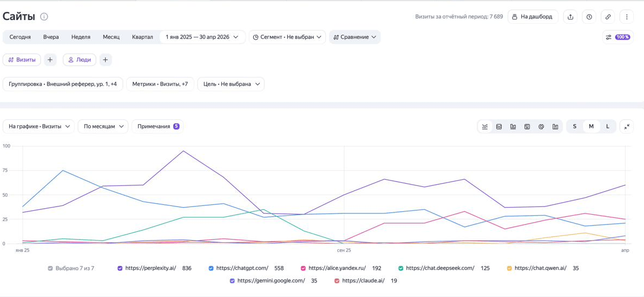Select the plain column chart icon
Image resolution: width=644 pixels, height=297 pixels.
pyautogui.click(x=555, y=127)
